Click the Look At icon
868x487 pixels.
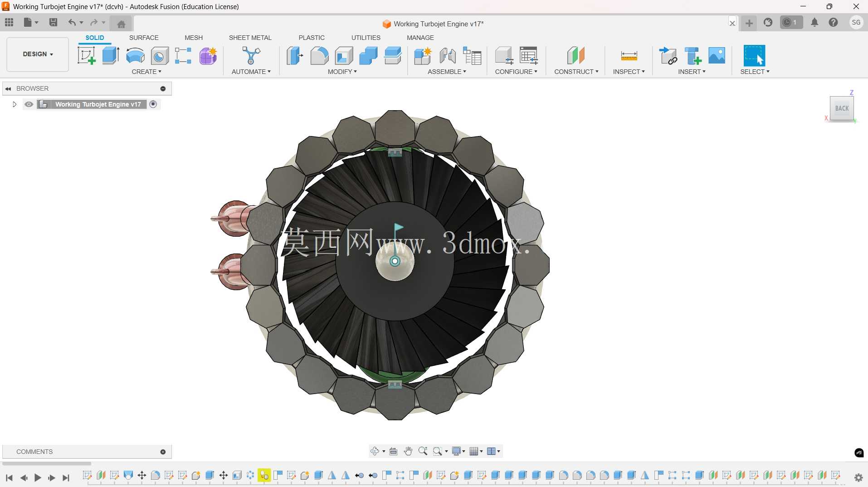pyautogui.click(x=394, y=451)
